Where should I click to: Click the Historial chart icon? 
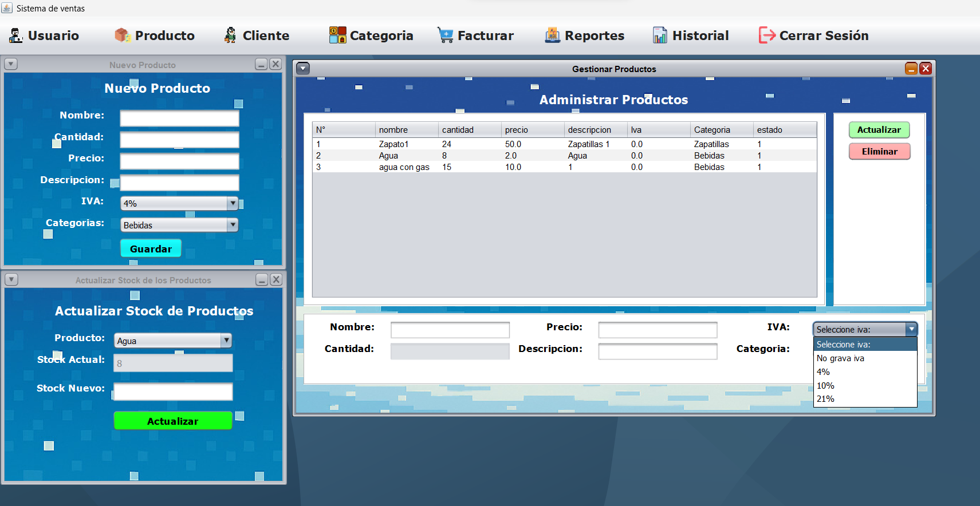click(660, 35)
